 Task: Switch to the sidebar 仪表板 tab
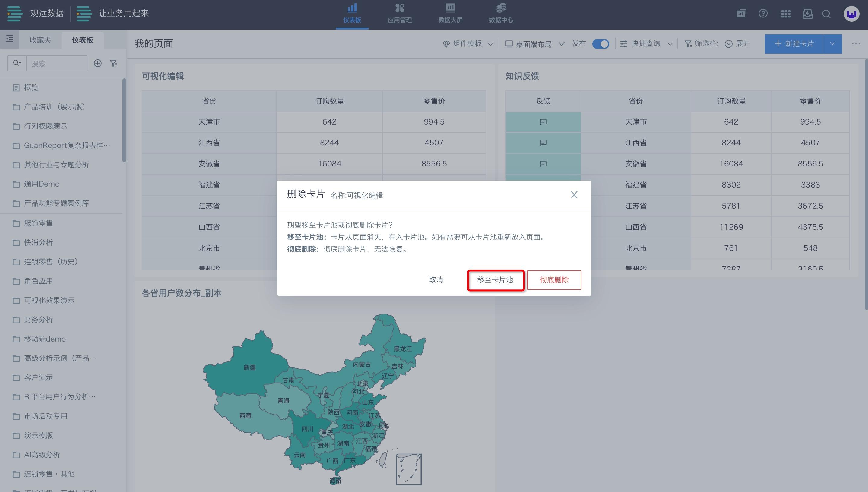click(x=82, y=40)
